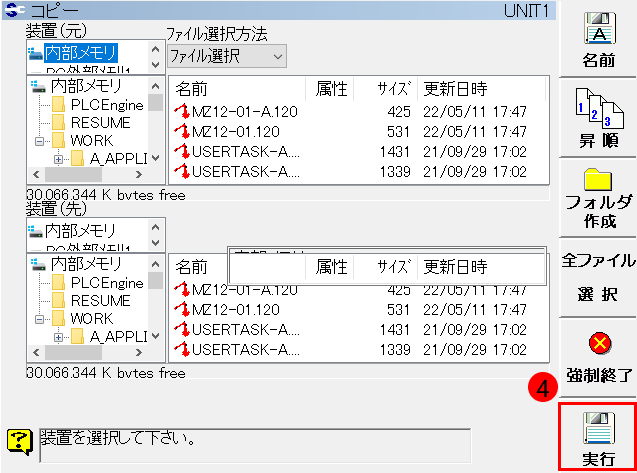Select MZ12-01.120 in source file list
The image size is (637, 473).
[236, 132]
